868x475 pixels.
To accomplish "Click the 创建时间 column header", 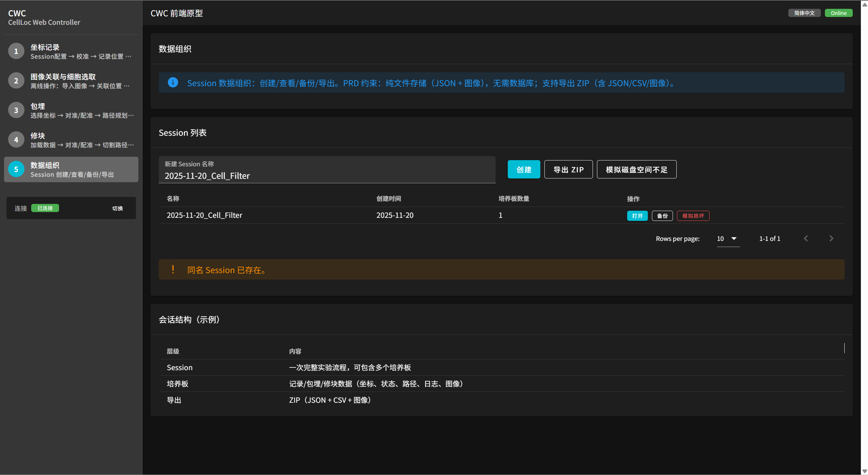I will (389, 199).
